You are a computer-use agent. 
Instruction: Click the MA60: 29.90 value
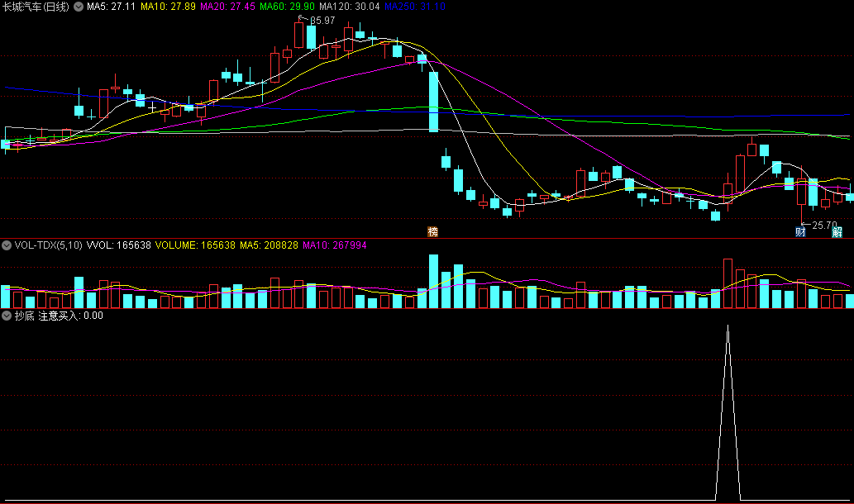[x=287, y=7]
